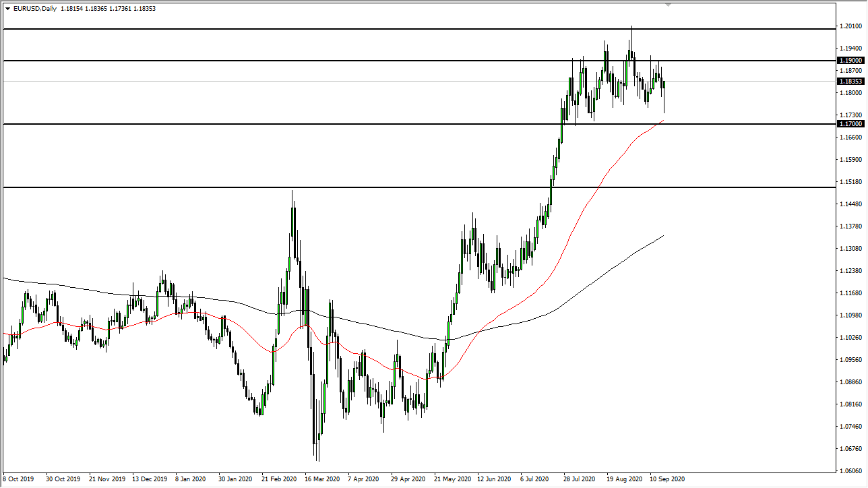Viewport: 868px width, 488px height.
Task: Click the open price 1.18154 in header
Action: click(71, 9)
